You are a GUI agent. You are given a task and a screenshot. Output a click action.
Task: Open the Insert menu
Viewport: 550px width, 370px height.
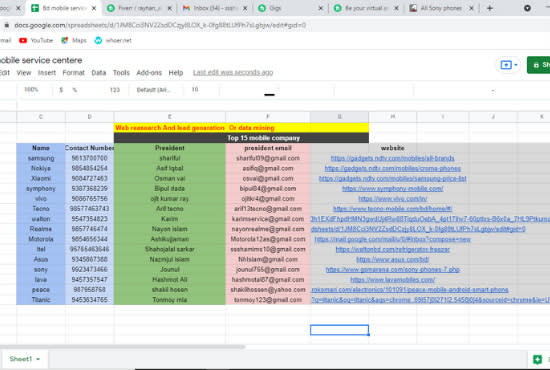(x=47, y=73)
